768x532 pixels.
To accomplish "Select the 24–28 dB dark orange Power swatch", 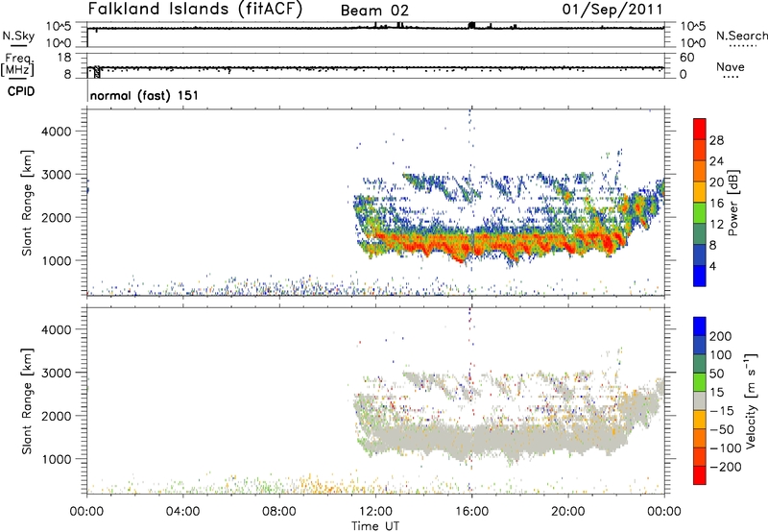I will (x=700, y=150).
